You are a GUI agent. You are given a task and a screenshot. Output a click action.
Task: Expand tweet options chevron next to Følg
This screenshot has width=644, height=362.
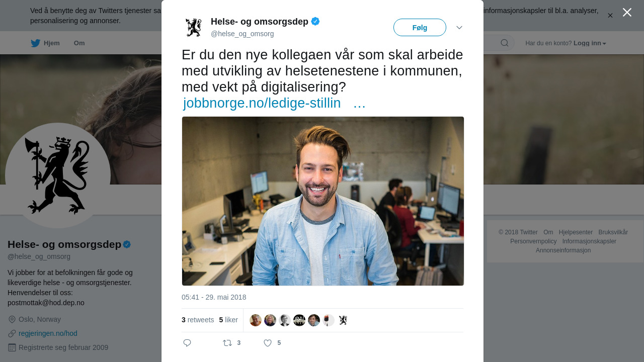pyautogui.click(x=459, y=28)
